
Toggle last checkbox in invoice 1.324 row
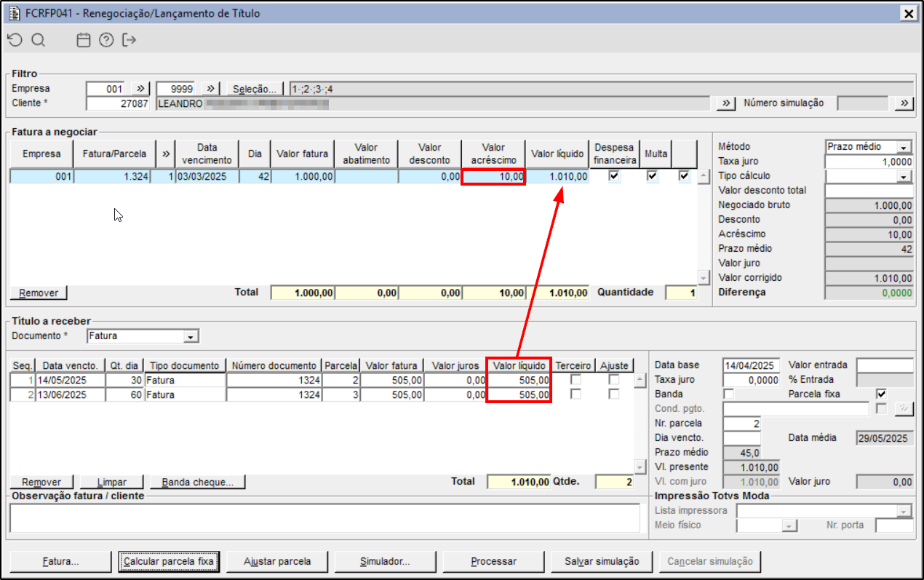point(684,176)
